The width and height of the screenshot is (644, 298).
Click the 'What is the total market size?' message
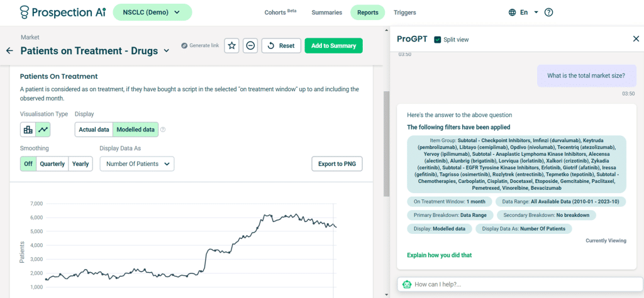pos(586,75)
